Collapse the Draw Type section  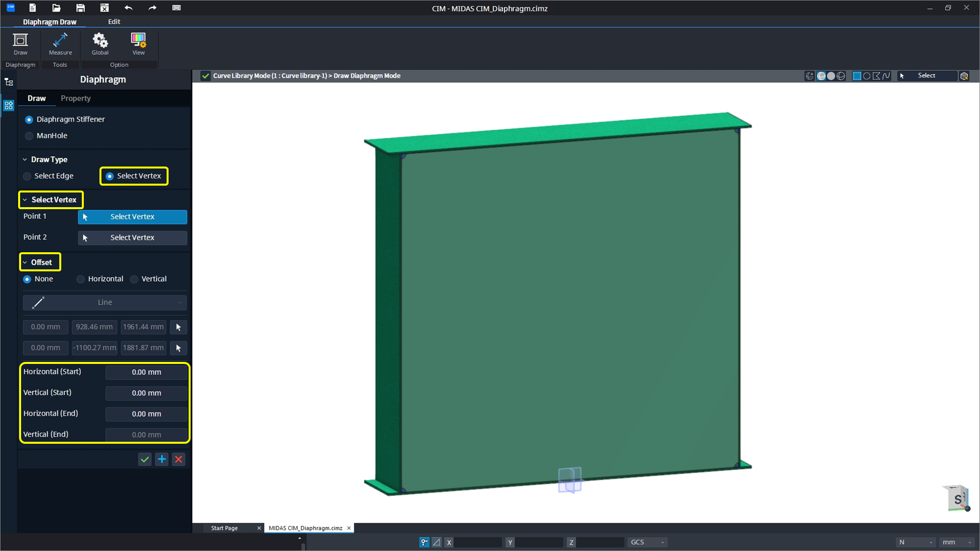pyautogui.click(x=25, y=160)
